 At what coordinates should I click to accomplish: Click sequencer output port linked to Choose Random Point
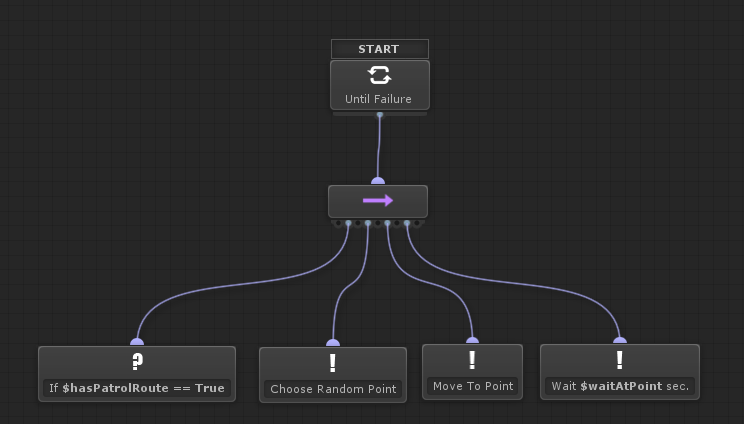click(368, 223)
